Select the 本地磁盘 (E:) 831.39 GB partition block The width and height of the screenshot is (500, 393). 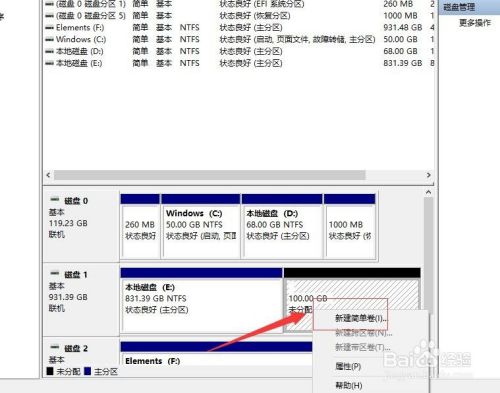pyautogui.click(x=201, y=300)
